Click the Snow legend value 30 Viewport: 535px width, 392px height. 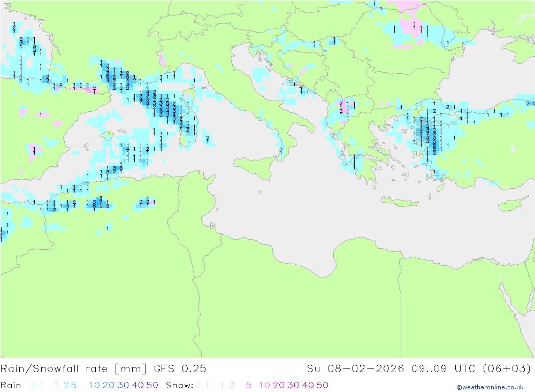click(x=293, y=385)
